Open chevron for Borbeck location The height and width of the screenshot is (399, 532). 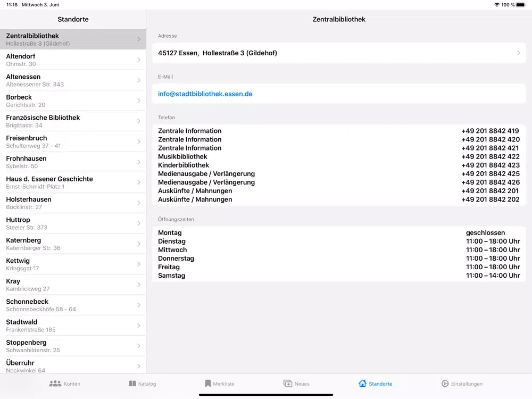tap(139, 101)
